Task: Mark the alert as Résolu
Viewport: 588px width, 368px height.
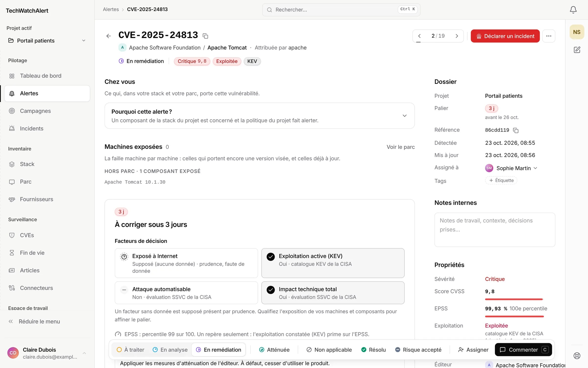Action: coord(374,350)
